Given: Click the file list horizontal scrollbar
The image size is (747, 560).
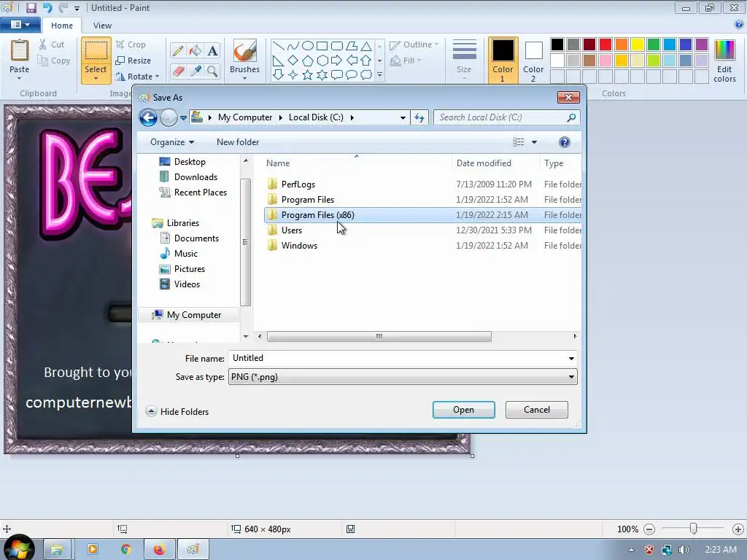Looking at the screenshot, I should tap(379, 336).
